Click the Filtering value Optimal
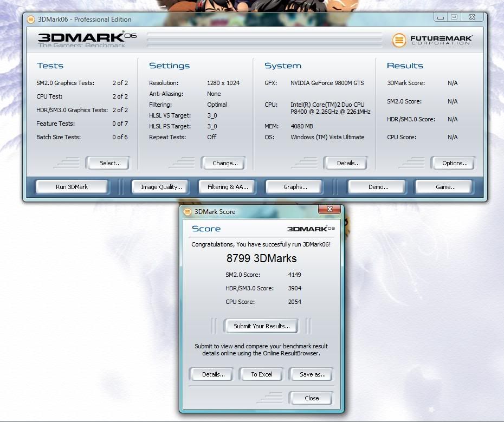Screen dimensions: 504x422 [x=217, y=105]
